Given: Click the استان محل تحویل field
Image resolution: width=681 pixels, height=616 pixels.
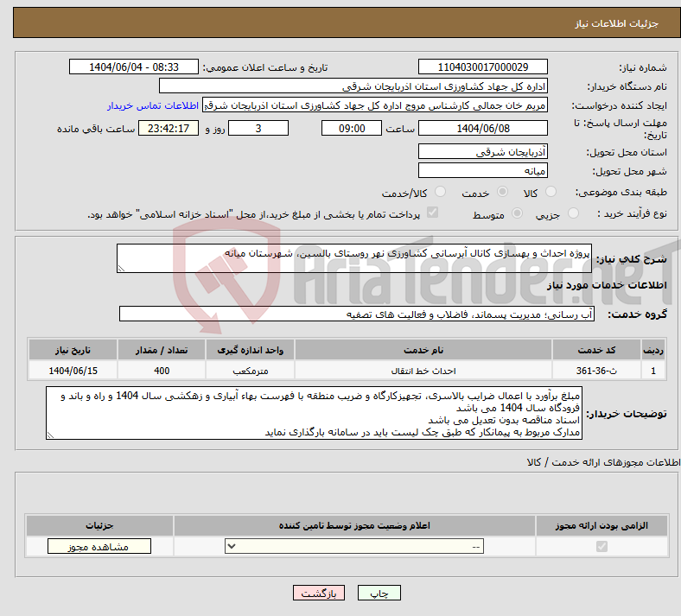Looking at the screenshot, I should point(482,151).
